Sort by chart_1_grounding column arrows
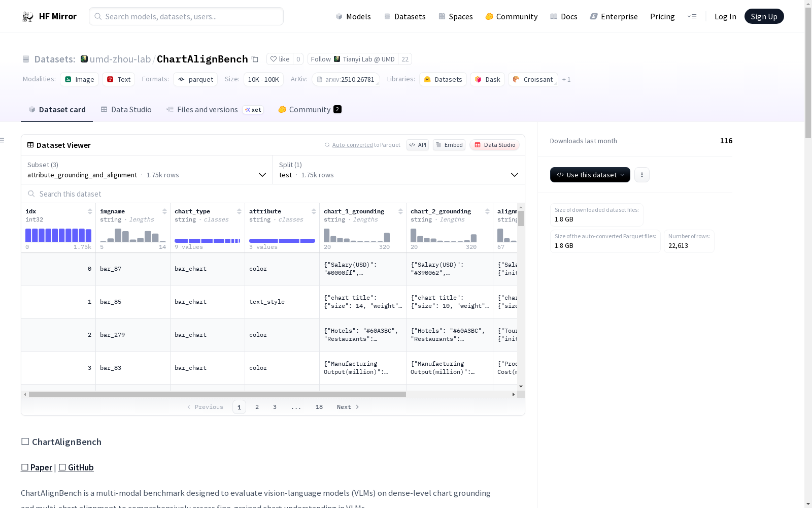This screenshot has height=508, width=812. (400, 211)
